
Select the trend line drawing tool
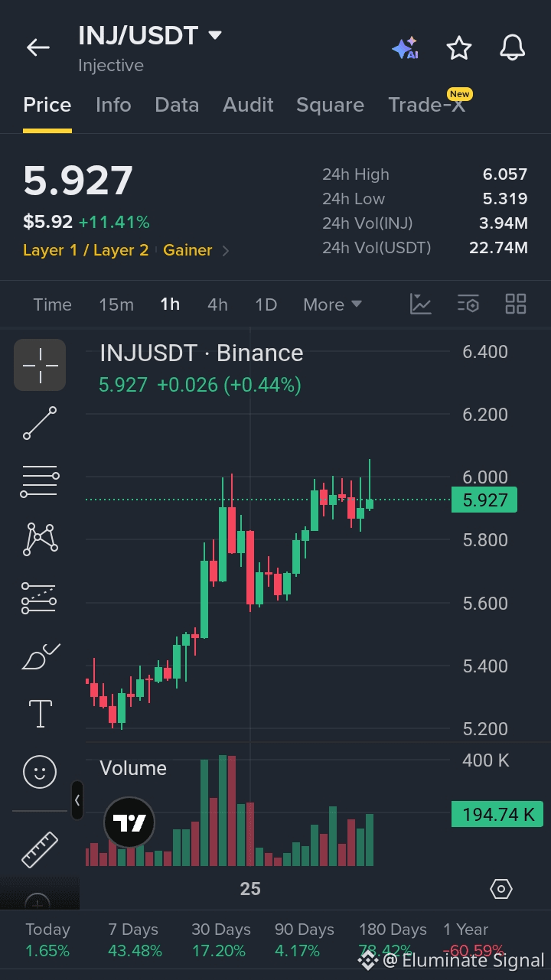pos(40,423)
